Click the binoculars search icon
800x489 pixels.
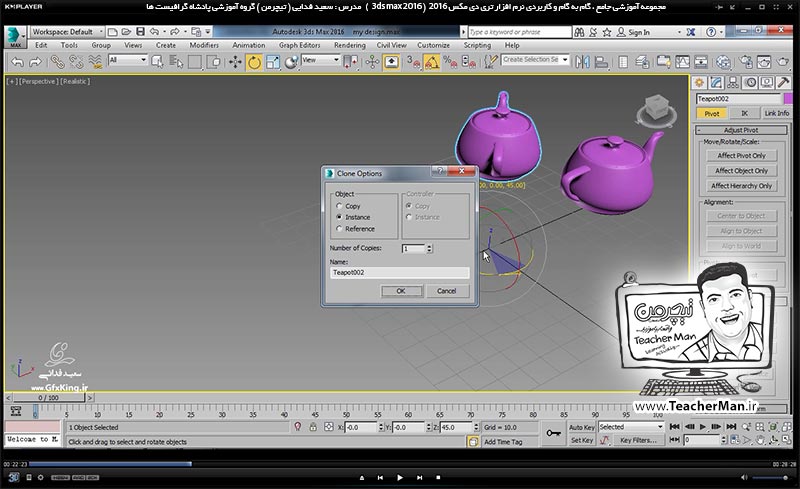(579, 32)
